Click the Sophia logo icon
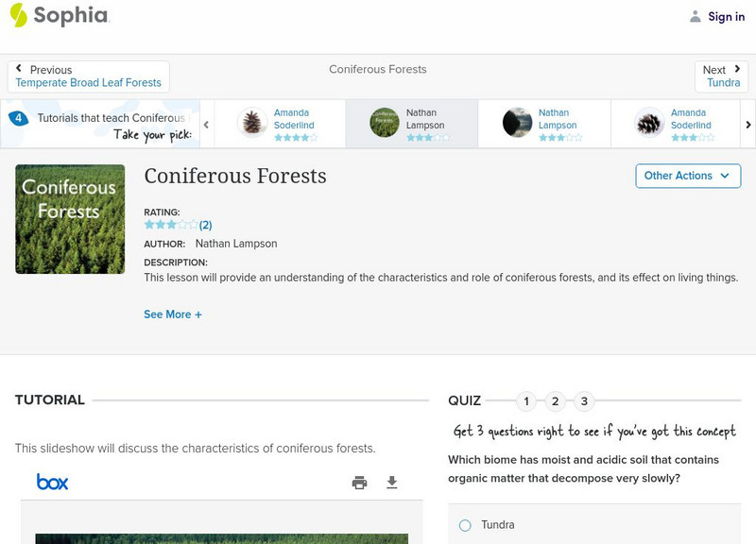Image resolution: width=756 pixels, height=544 pixels. (x=18, y=15)
